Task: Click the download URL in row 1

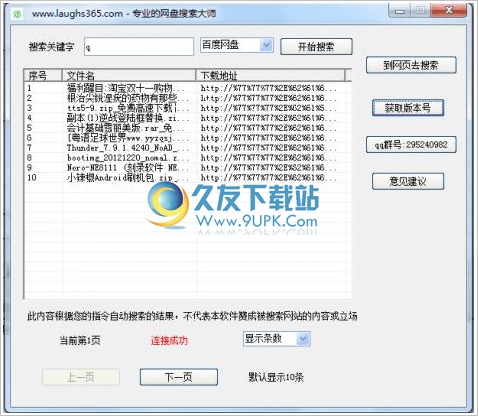Action: point(269,88)
